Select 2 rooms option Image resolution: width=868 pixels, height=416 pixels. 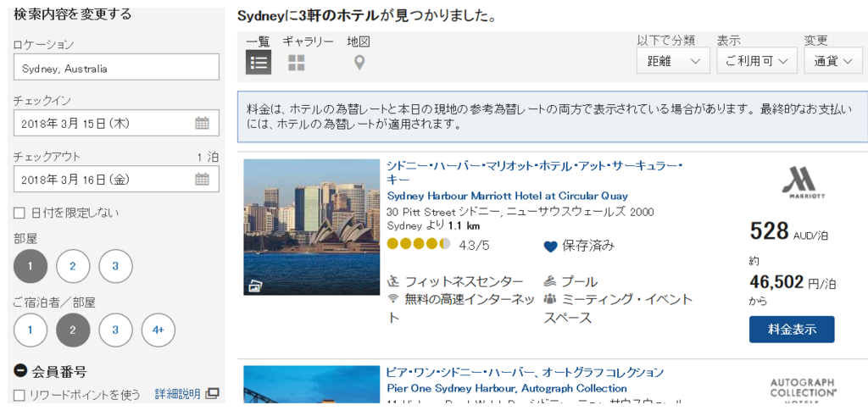[73, 266]
